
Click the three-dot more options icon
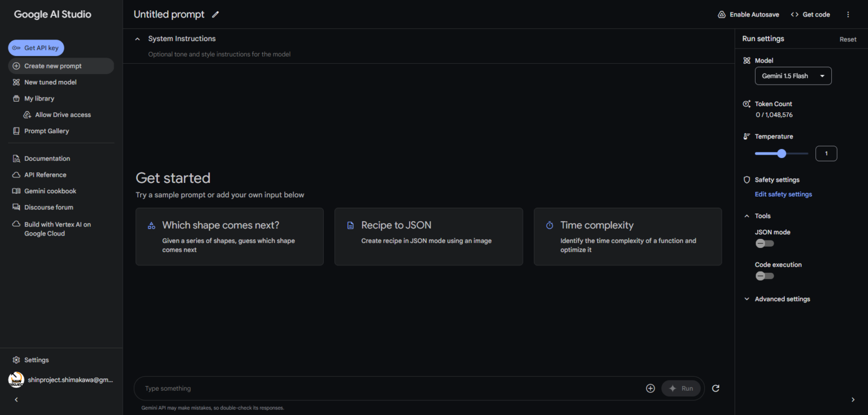coord(848,15)
